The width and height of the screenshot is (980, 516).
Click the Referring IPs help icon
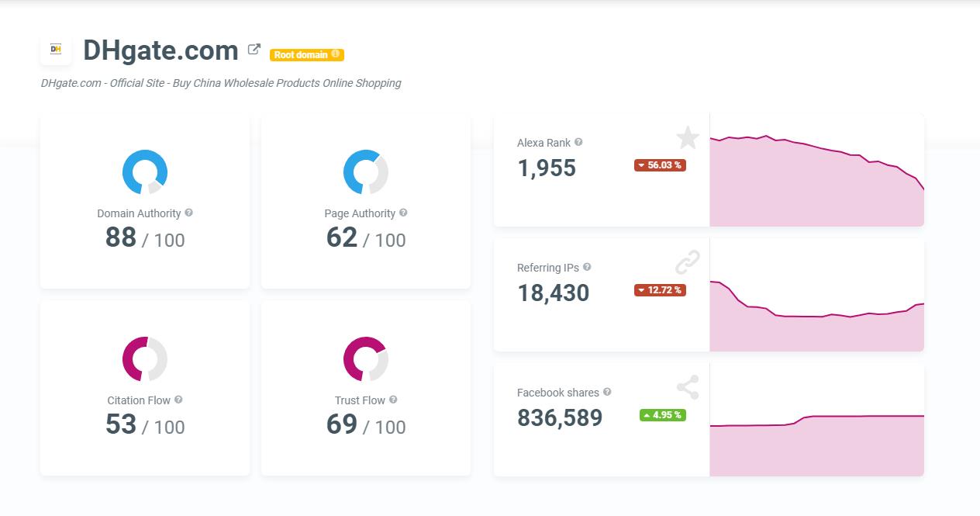pyautogui.click(x=587, y=267)
